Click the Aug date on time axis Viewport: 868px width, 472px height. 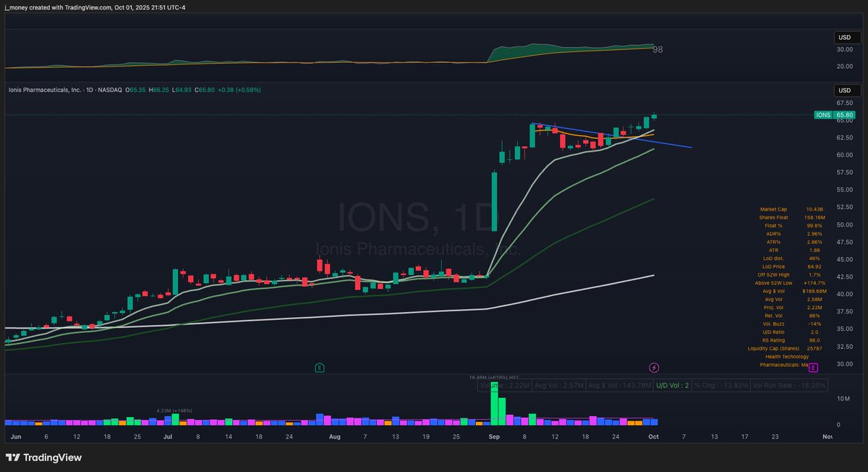click(334, 437)
